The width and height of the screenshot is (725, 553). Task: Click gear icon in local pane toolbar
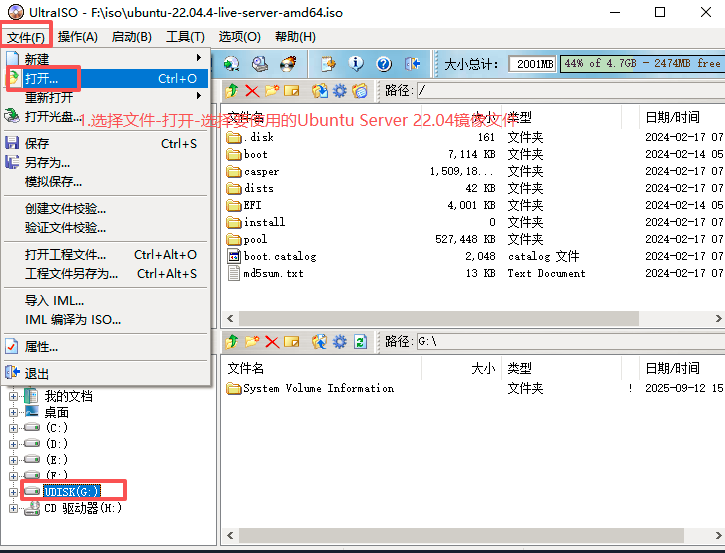click(340, 342)
